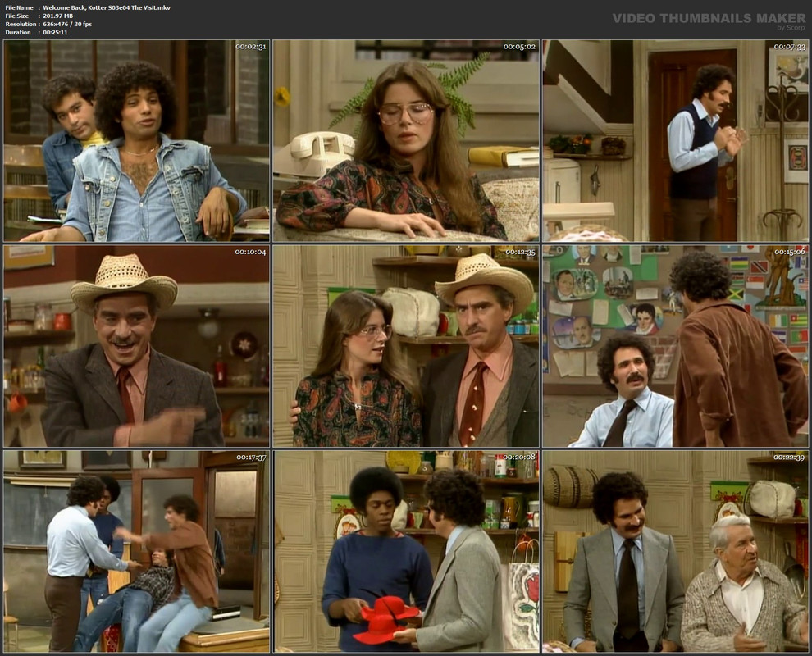Select the thumbnail timestamped 00:22:39
The height and width of the screenshot is (656, 812).
(x=675, y=551)
